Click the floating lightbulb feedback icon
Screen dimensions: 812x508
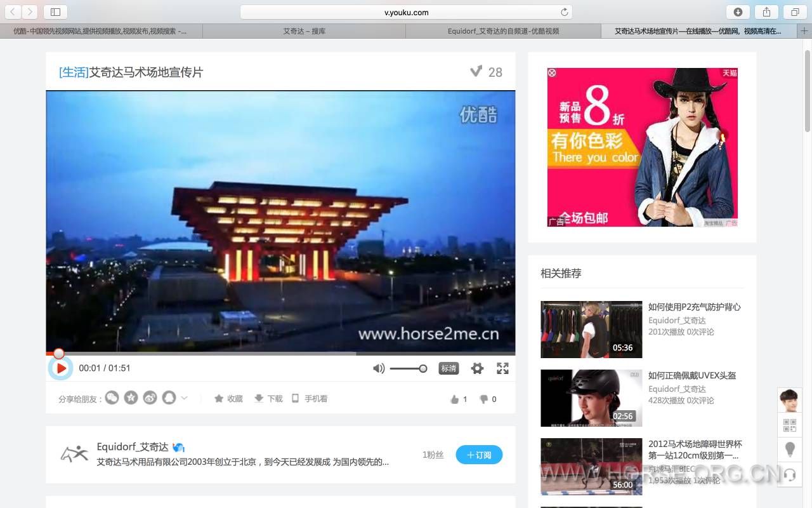pos(790,450)
